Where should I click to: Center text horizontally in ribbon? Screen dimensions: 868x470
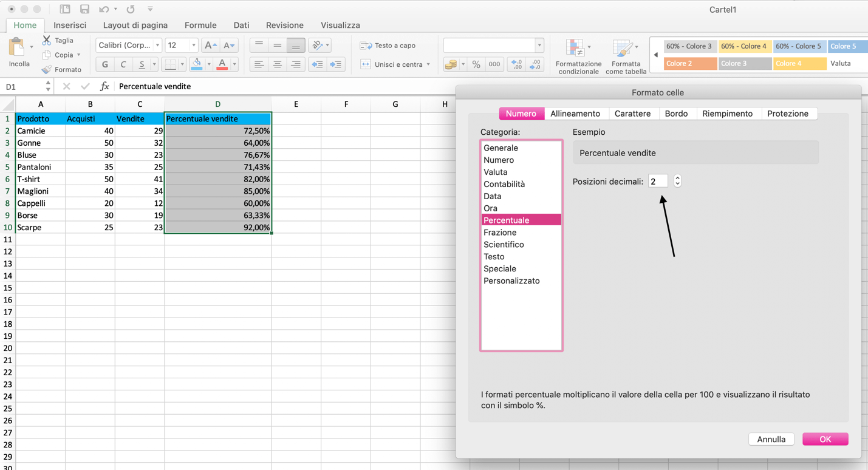277,64
